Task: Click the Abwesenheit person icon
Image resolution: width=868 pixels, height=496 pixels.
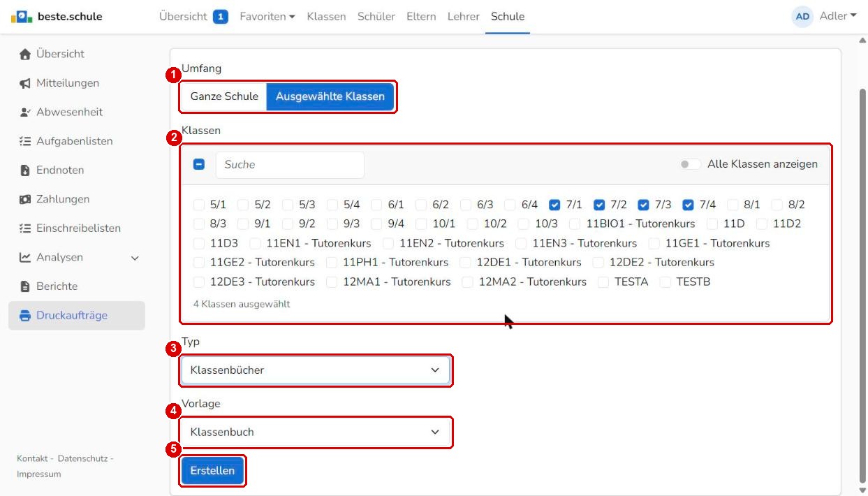Action: tap(25, 112)
